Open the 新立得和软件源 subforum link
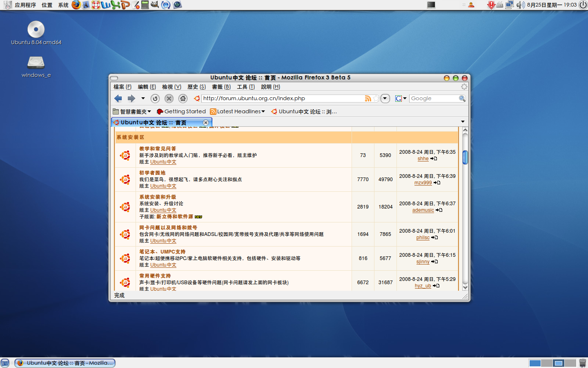588x368 pixels. [175, 217]
